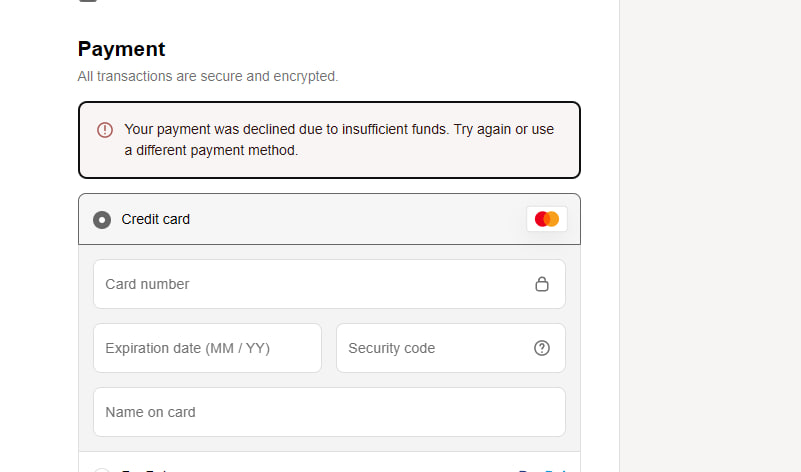Select the cut-off radio option below card form

click(x=102, y=470)
